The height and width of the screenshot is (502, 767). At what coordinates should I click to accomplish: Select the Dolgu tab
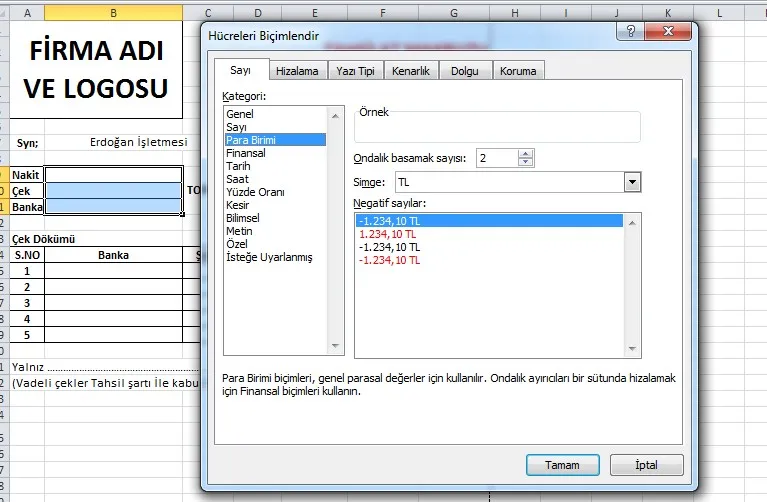coord(465,71)
